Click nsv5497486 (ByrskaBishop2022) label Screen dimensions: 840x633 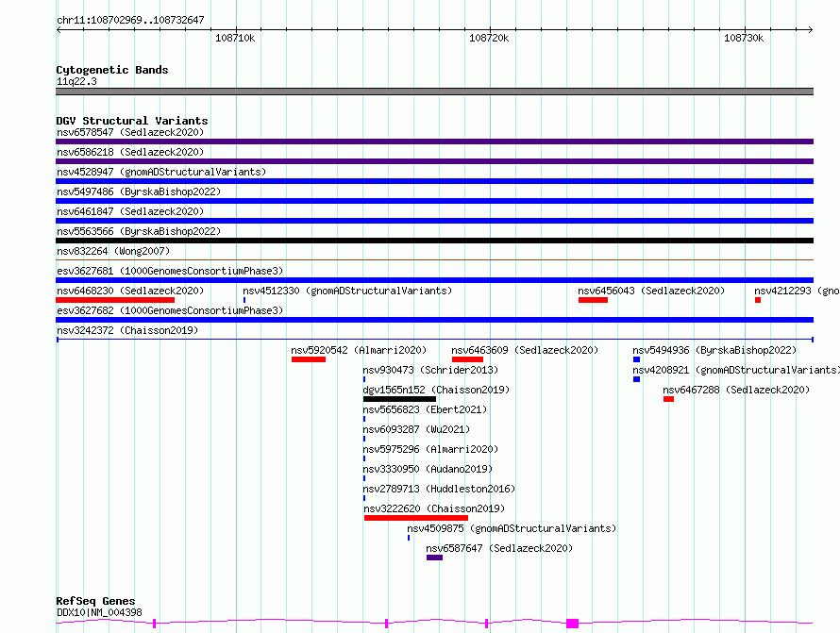(x=139, y=192)
